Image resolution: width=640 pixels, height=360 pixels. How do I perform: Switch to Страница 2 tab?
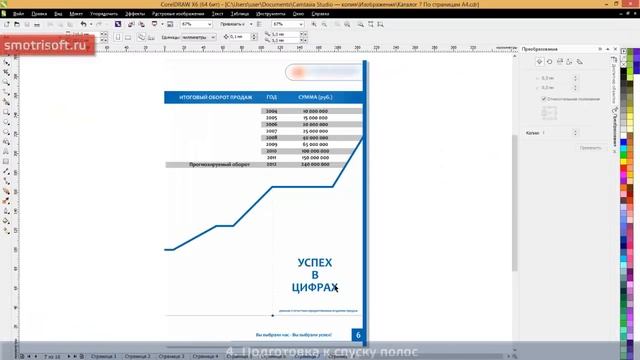click(x=137, y=356)
